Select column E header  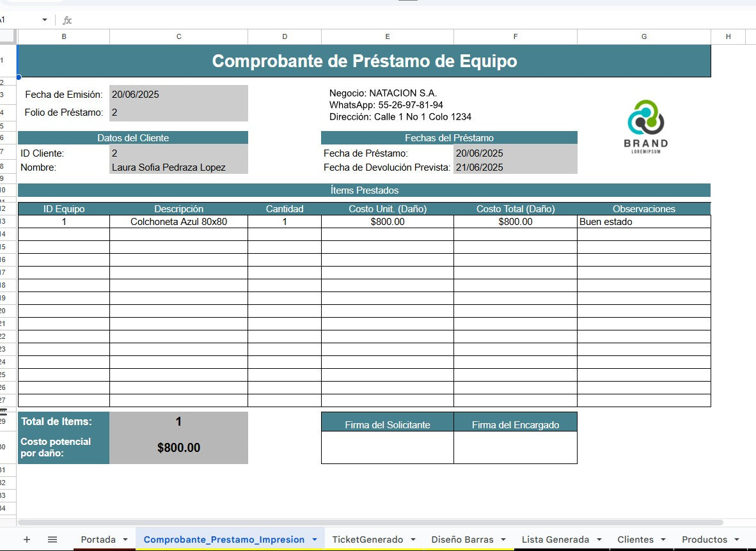(x=387, y=36)
